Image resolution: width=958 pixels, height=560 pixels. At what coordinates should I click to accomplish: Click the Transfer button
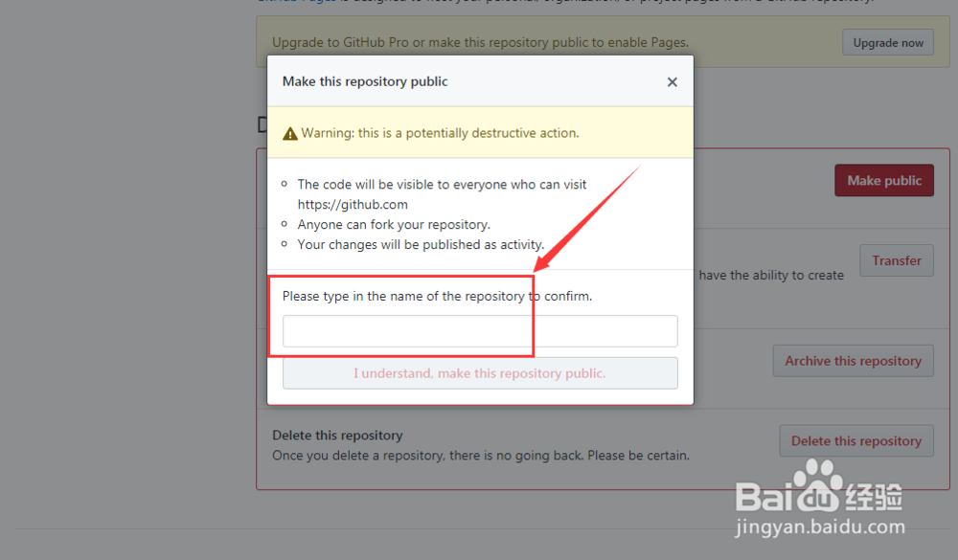[x=897, y=260]
